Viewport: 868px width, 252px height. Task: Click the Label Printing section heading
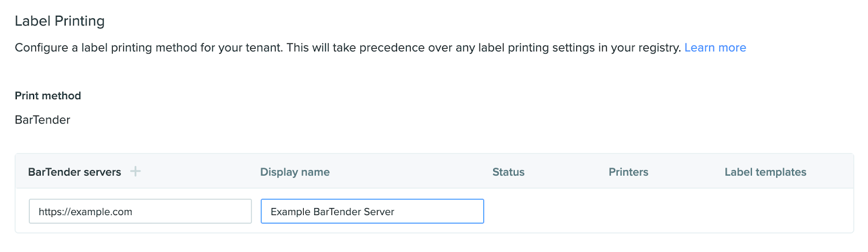point(60,21)
